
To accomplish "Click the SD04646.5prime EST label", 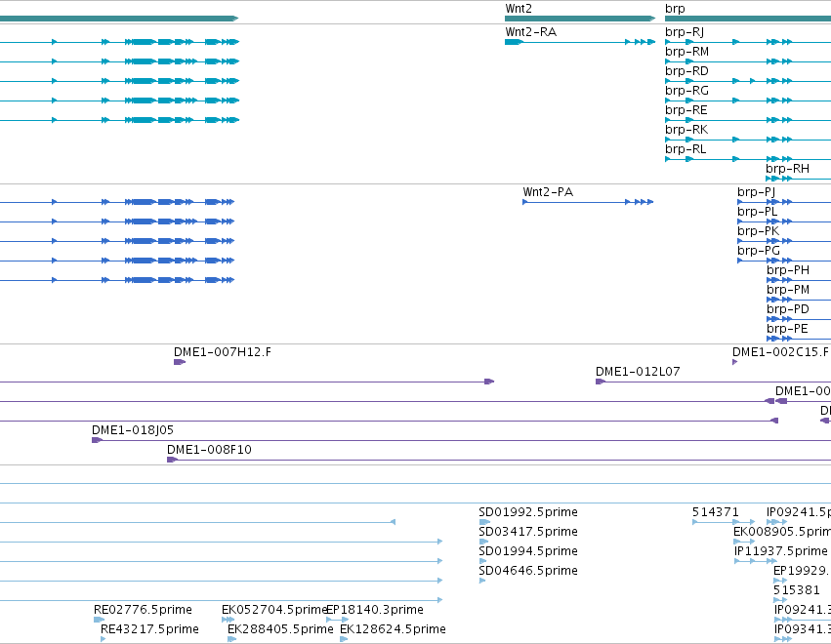I will (528, 571).
